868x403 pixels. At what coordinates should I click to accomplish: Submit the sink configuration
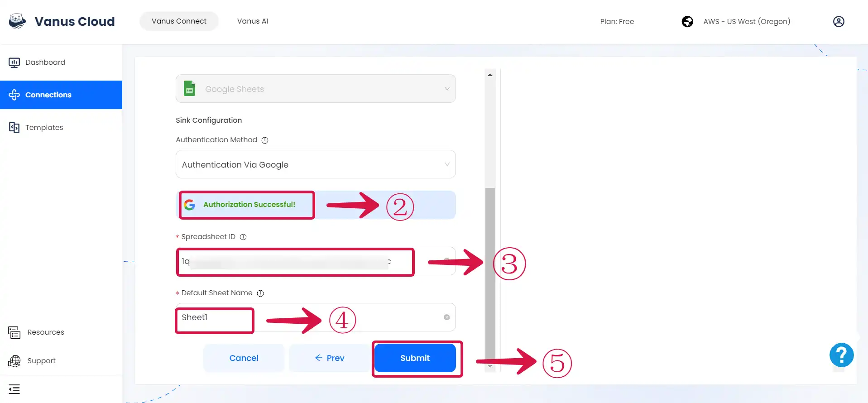[415, 358]
